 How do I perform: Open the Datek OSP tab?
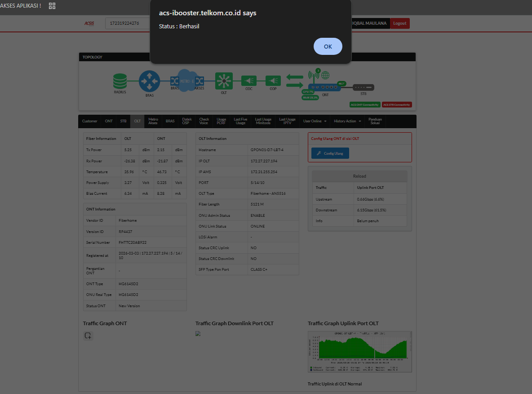tap(186, 121)
